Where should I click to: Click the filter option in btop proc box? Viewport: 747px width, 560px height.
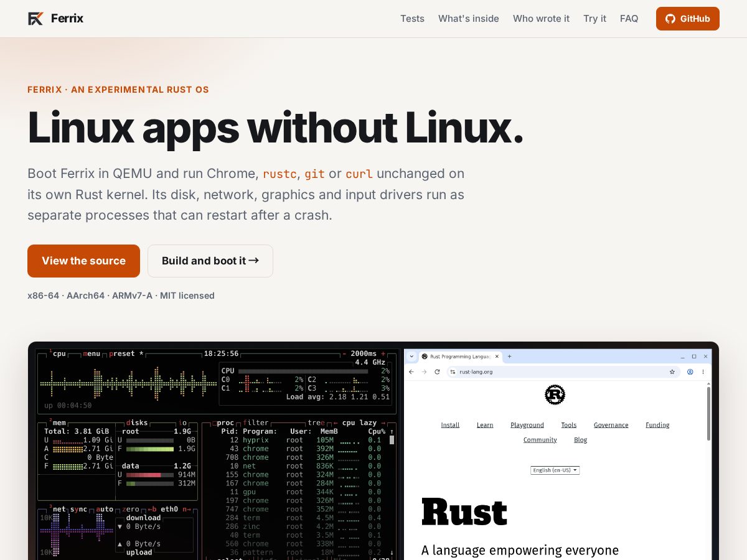(x=256, y=423)
